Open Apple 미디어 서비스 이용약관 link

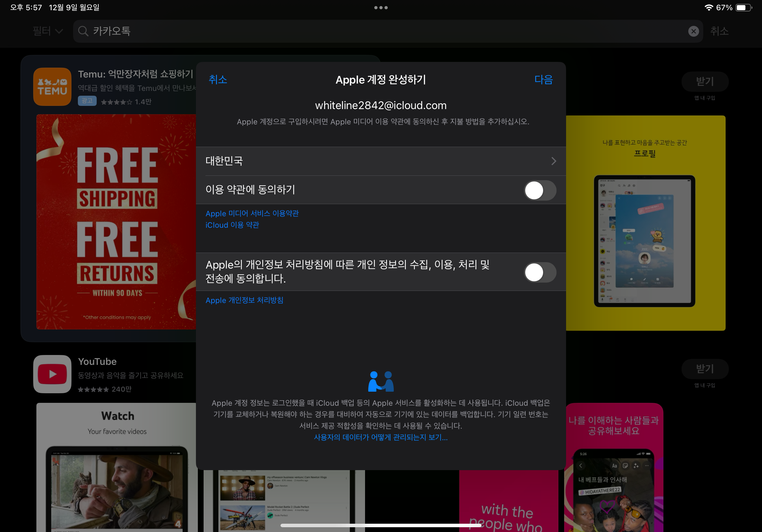click(252, 213)
